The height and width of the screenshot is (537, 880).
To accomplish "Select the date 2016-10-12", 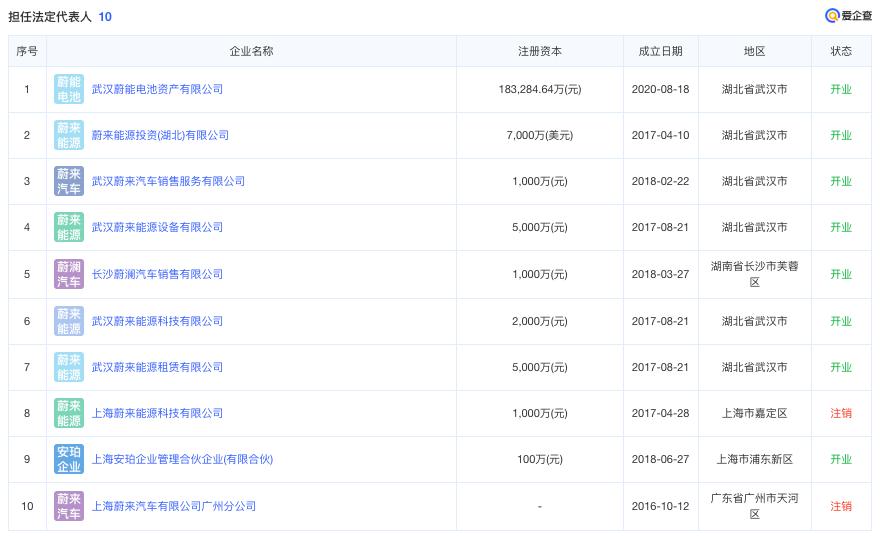I will (661, 506).
